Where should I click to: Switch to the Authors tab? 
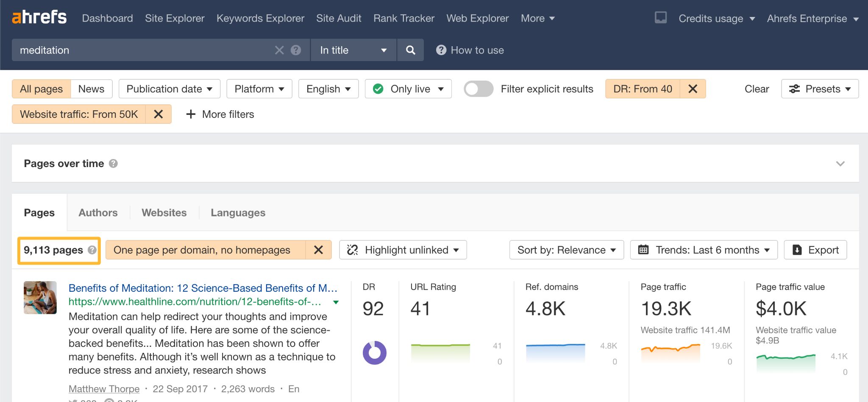(97, 212)
